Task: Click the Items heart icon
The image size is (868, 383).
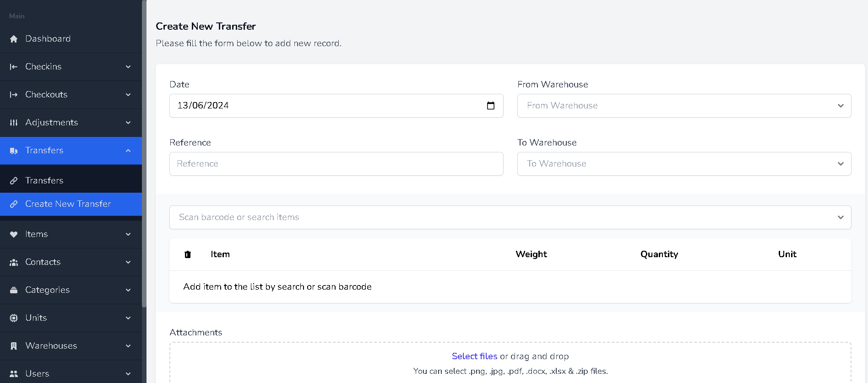Action: (14, 234)
